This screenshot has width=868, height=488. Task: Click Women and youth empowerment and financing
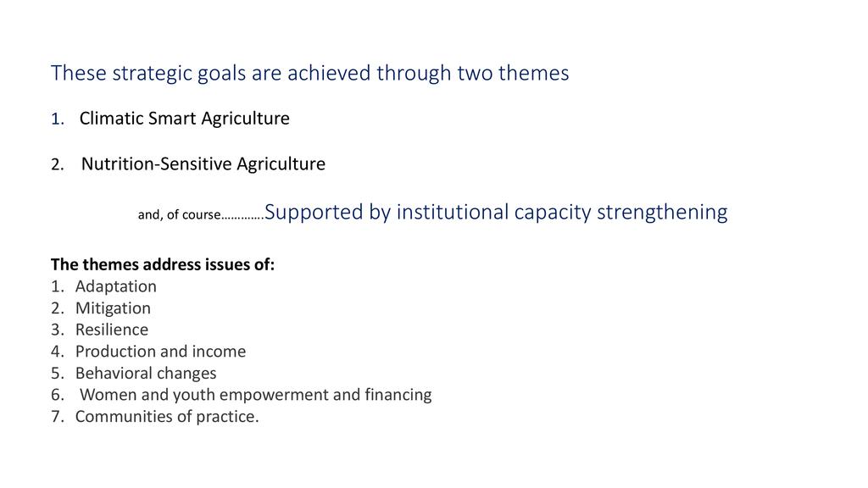click(x=256, y=395)
